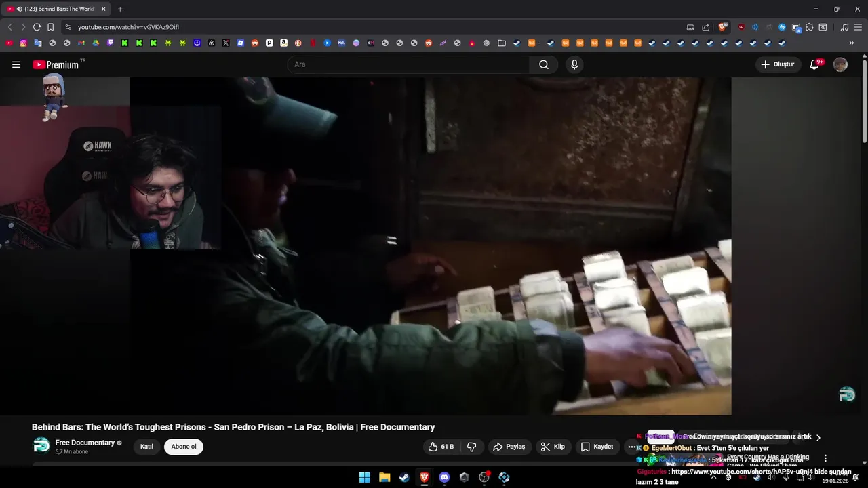The width and height of the screenshot is (868, 488).
Task: Open Brave media control music icon
Action: coord(844,27)
